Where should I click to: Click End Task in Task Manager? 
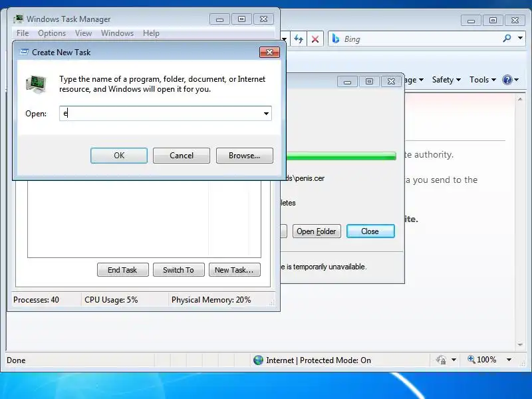pyautogui.click(x=122, y=270)
